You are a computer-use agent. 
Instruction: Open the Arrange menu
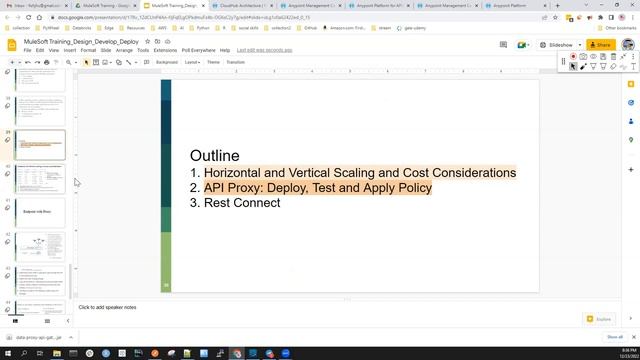pyautogui.click(x=124, y=50)
